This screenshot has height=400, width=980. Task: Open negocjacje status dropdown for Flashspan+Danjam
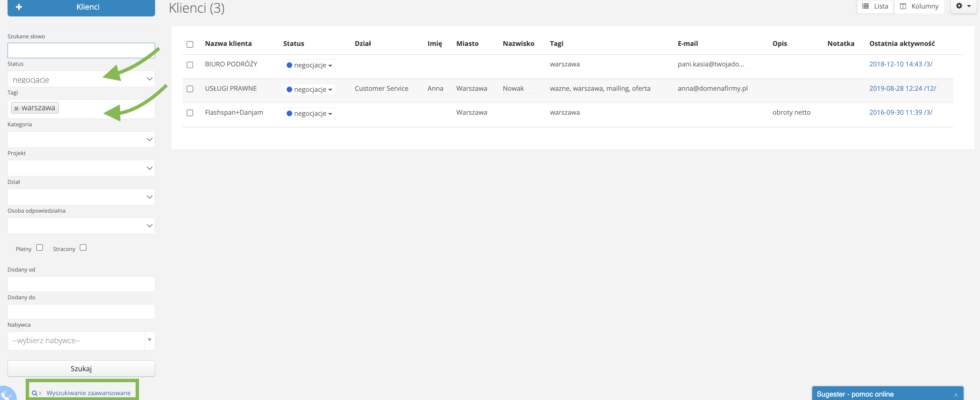click(309, 113)
